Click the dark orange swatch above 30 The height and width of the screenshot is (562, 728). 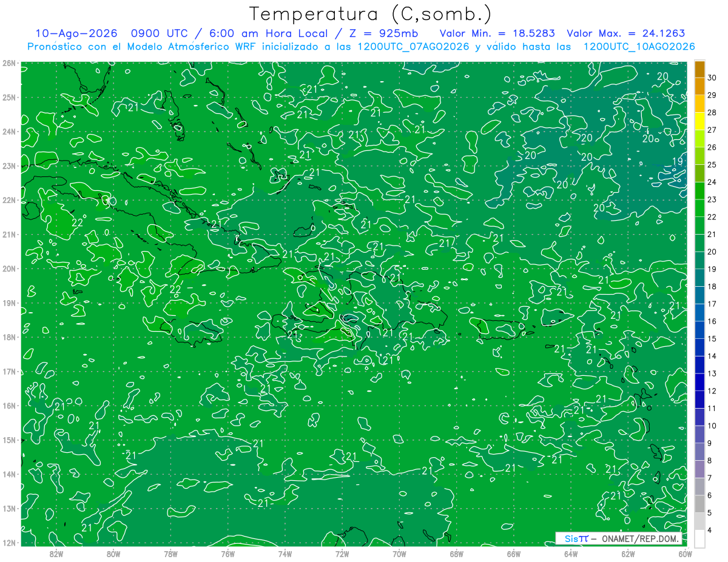point(699,69)
